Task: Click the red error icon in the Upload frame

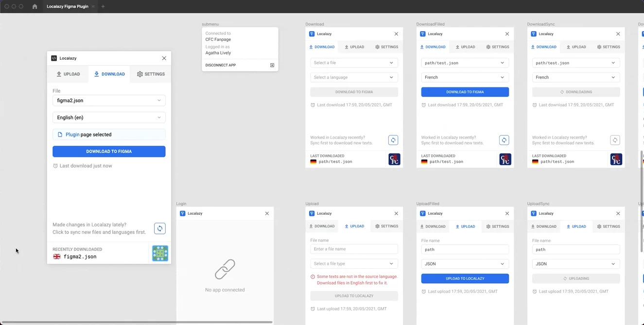Action: tap(313, 276)
